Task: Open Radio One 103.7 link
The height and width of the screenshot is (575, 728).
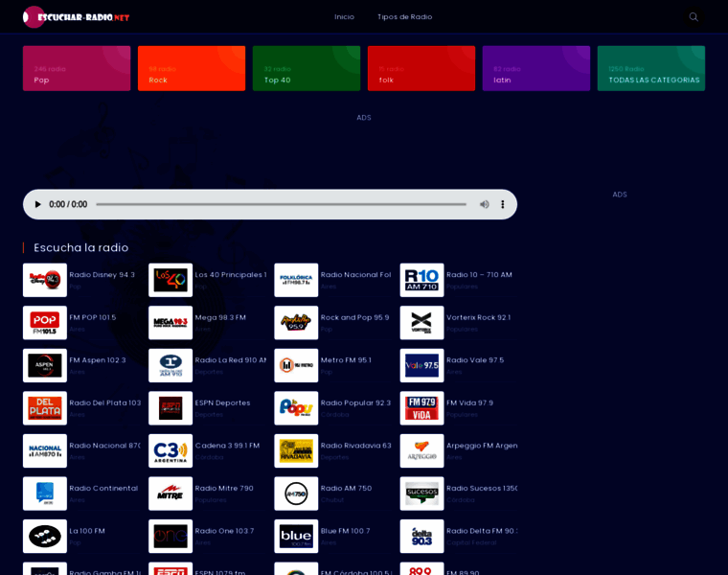Action: coord(225,531)
